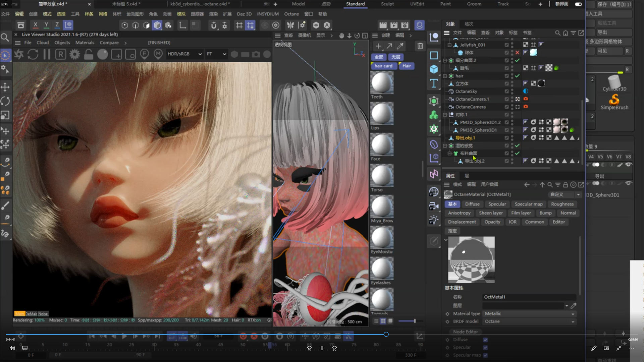Open Live Viewer settings gear icon
This screenshot has width=644, height=362.
click(74, 54)
